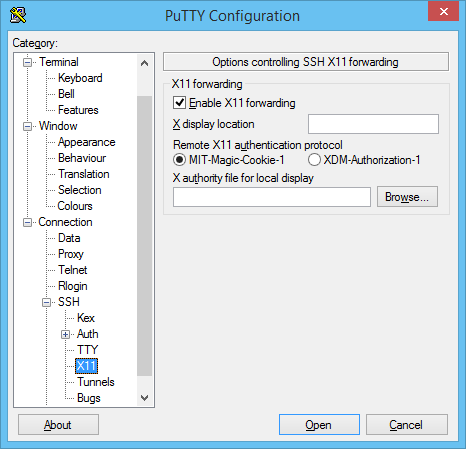This screenshot has height=449, width=466.
Task: Open the Tunnels settings page
Action: pyautogui.click(x=96, y=382)
